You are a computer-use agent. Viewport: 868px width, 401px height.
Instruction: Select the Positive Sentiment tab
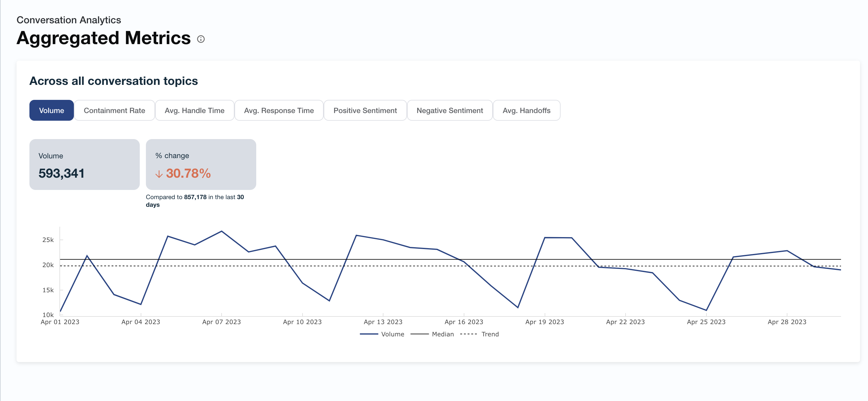(365, 110)
